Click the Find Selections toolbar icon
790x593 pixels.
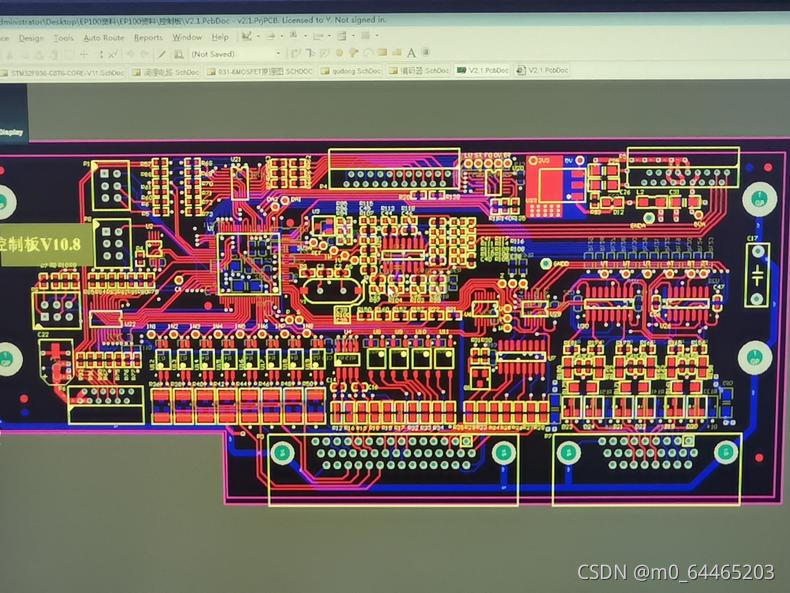[x=293, y=35]
